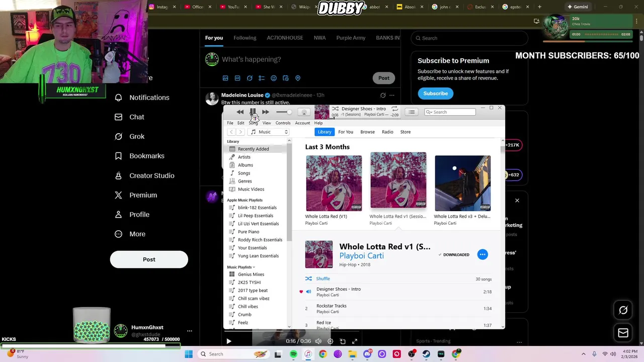
Task: Unlove Designer Shoes - Intro heart icon
Action: (x=301, y=292)
